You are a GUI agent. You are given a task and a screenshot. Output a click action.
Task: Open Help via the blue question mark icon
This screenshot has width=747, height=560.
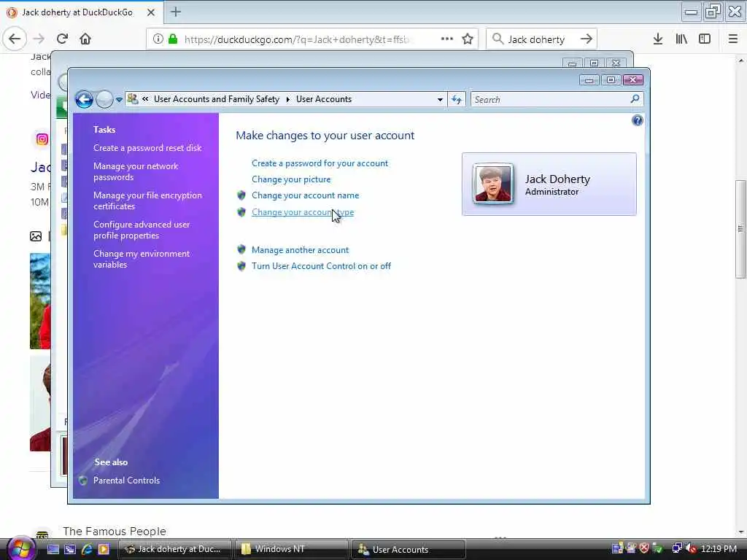point(637,120)
